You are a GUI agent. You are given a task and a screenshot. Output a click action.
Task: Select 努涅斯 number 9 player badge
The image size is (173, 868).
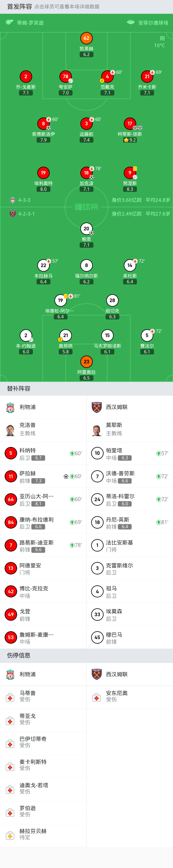click(130, 173)
